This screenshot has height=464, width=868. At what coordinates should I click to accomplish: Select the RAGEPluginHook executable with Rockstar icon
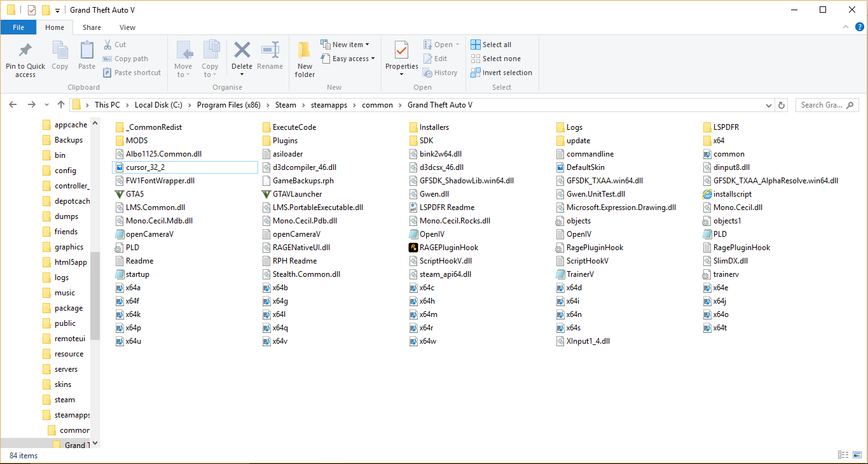[444, 248]
